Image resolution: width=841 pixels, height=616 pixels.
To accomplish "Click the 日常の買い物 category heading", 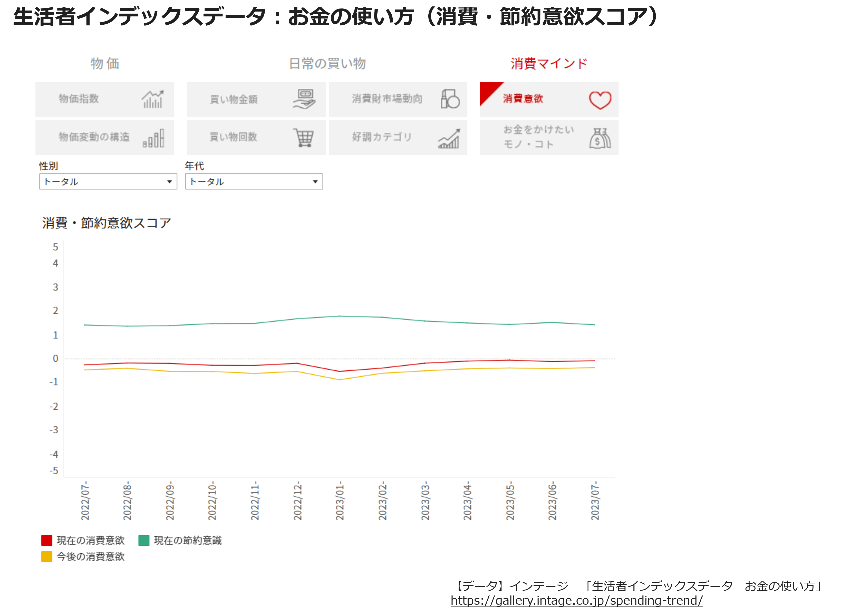I will point(327,64).
